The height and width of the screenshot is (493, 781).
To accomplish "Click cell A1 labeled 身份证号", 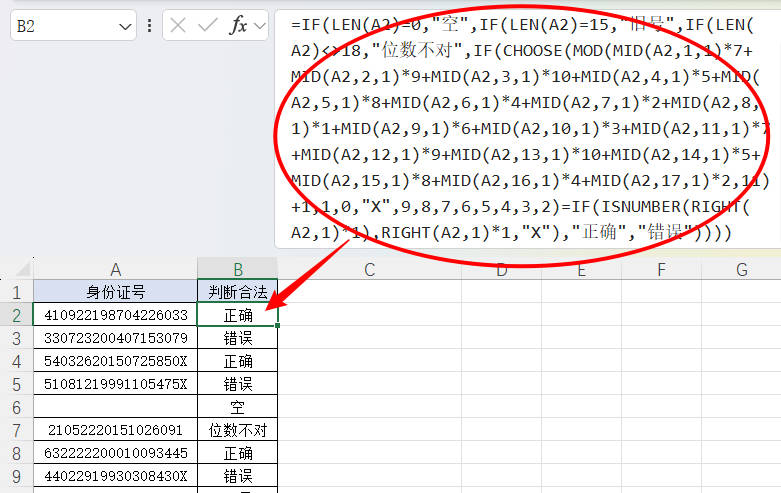I will click(115, 292).
